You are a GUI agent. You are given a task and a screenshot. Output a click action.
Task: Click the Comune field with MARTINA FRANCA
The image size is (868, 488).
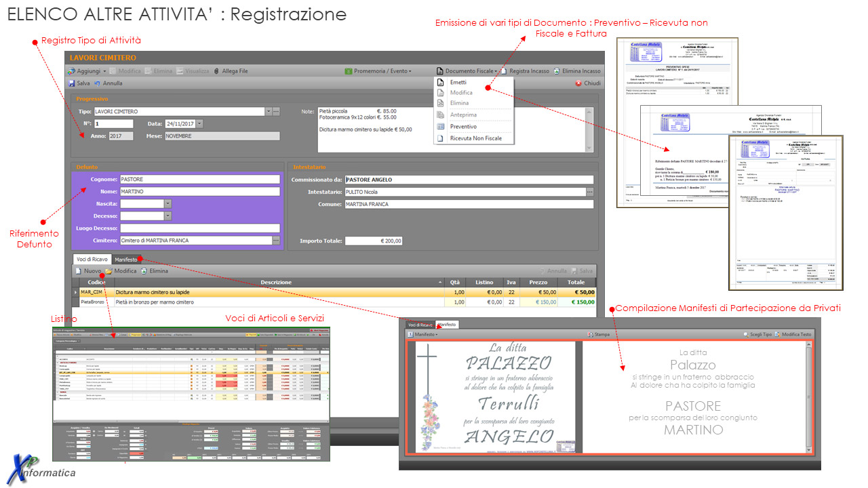[x=469, y=204]
